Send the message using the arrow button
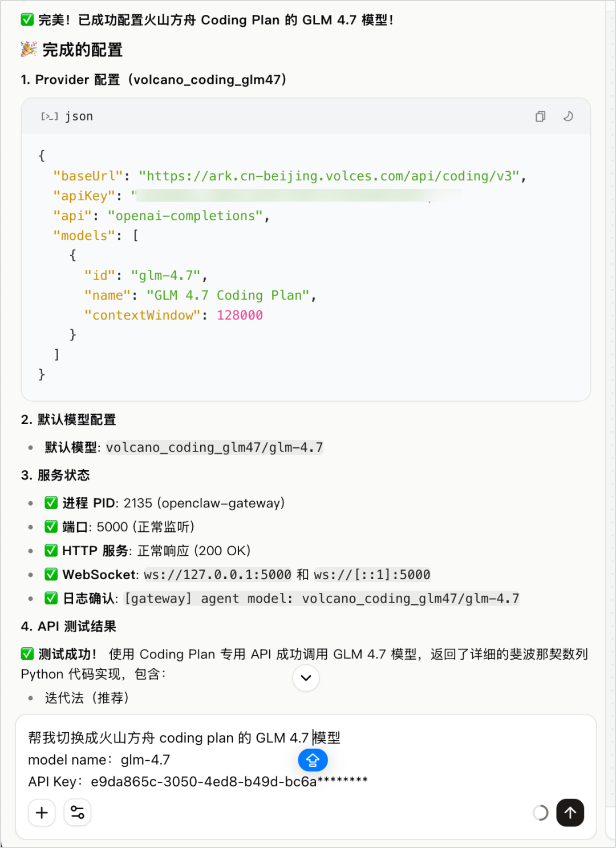The height and width of the screenshot is (848, 616). pos(570,813)
